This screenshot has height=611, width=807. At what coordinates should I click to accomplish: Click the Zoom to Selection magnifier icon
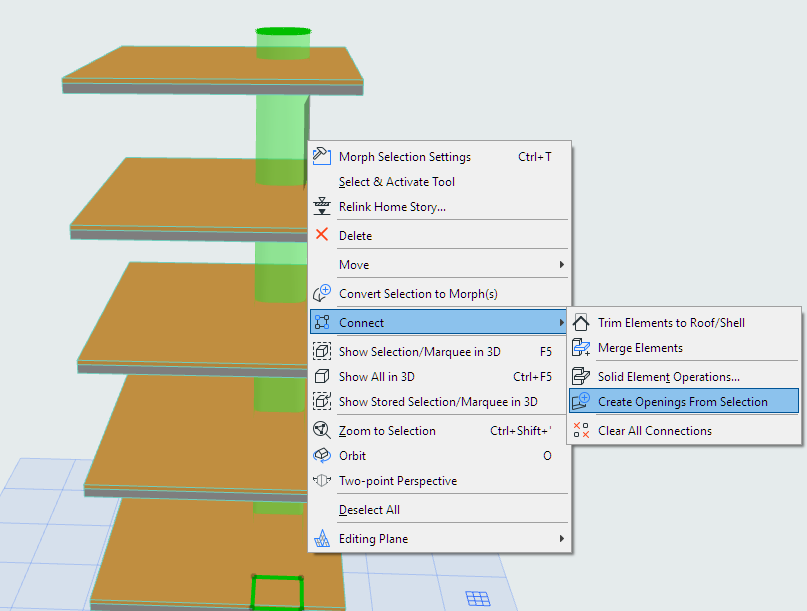[322, 430]
